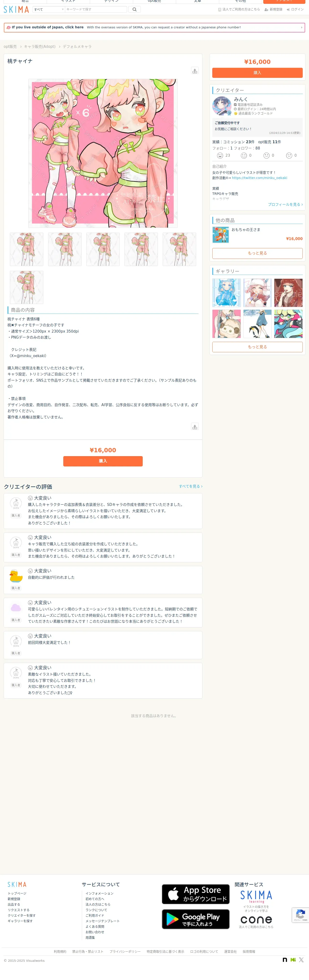Click the share icon below the product description

click(195, 427)
